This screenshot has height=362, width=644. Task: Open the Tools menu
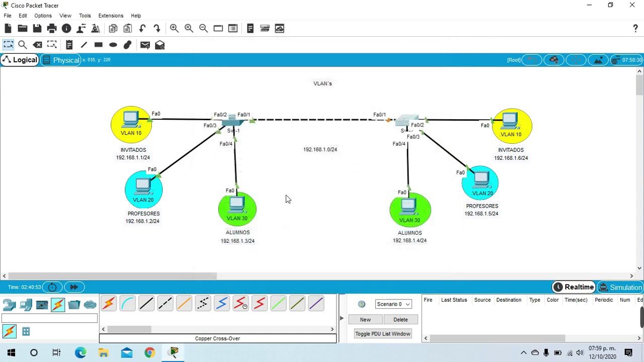tap(85, 16)
